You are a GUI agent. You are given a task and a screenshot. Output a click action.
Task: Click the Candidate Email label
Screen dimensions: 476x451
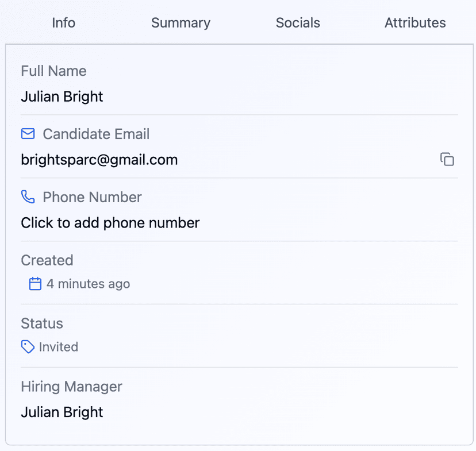(96, 134)
